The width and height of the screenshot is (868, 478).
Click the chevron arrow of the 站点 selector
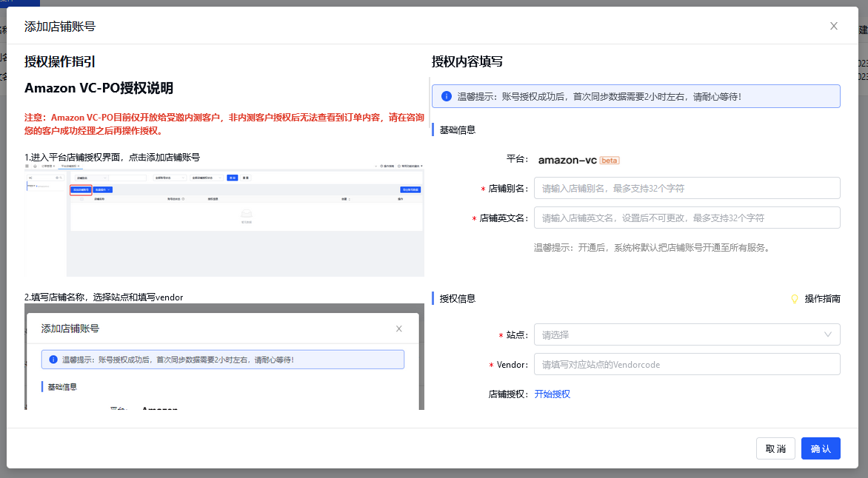(x=827, y=334)
